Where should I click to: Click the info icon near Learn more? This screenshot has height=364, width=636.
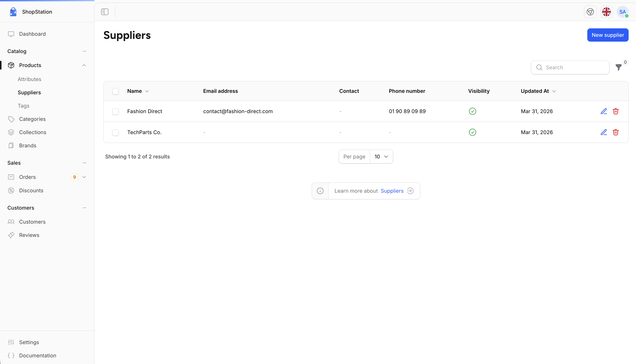(x=320, y=191)
